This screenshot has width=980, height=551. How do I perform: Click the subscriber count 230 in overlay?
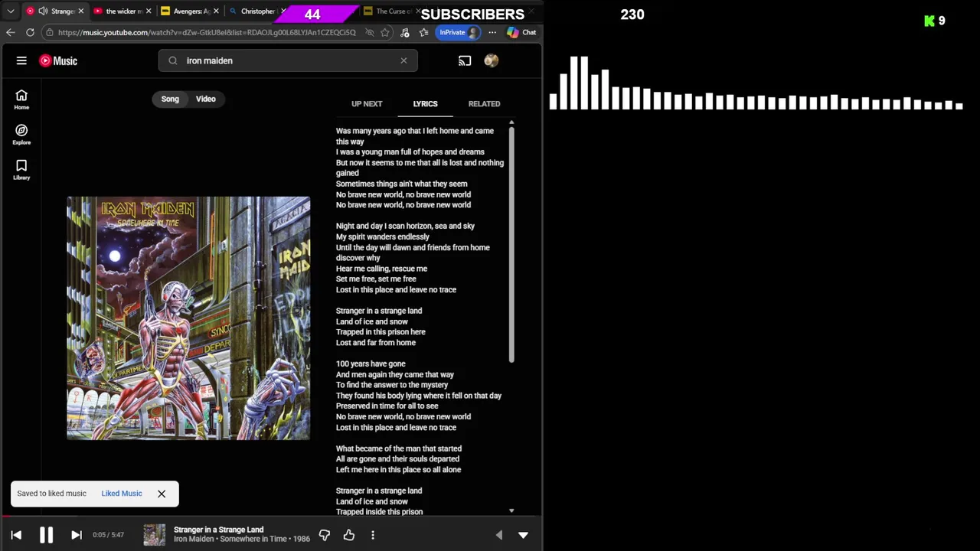632,15
